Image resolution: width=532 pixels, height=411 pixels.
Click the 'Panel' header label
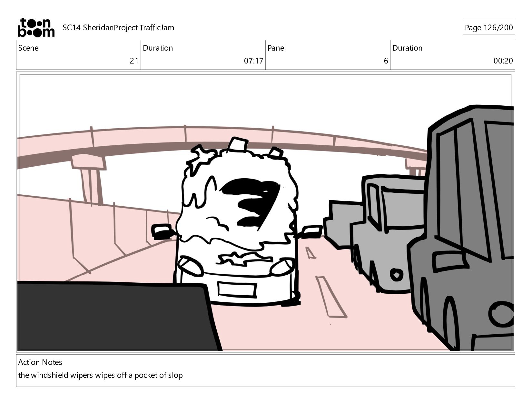click(277, 48)
